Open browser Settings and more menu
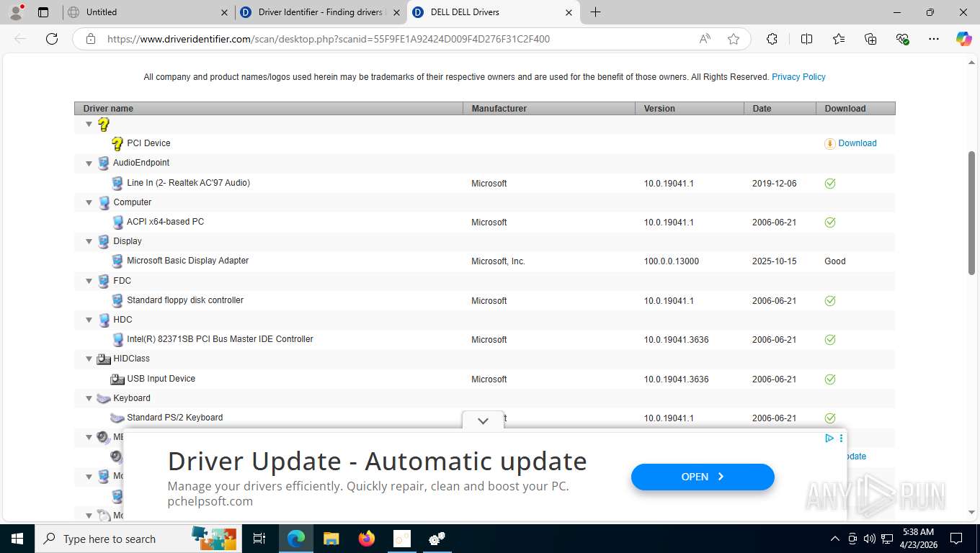Screen dimensions: 980x553 (x=934, y=39)
